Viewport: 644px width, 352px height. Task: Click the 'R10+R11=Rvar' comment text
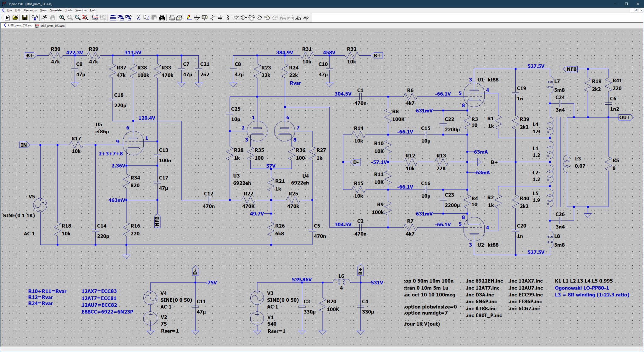(x=47, y=291)
